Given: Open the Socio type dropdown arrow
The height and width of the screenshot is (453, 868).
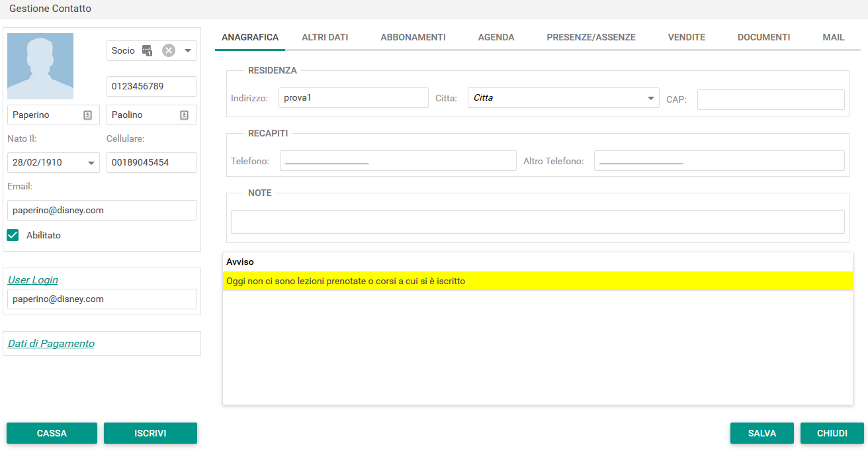Looking at the screenshot, I should (x=187, y=50).
